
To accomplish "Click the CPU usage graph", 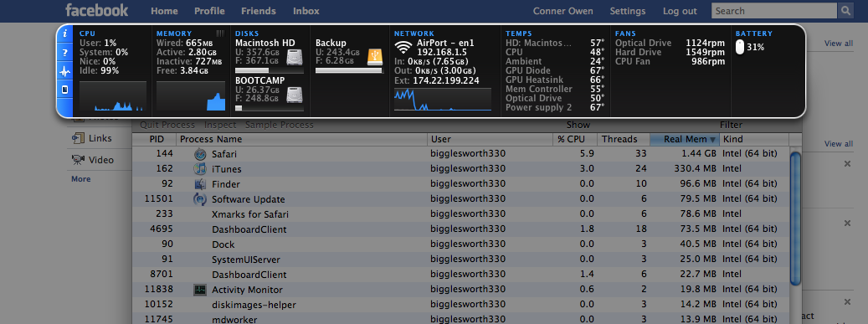I will pyautogui.click(x=113, y=96).
